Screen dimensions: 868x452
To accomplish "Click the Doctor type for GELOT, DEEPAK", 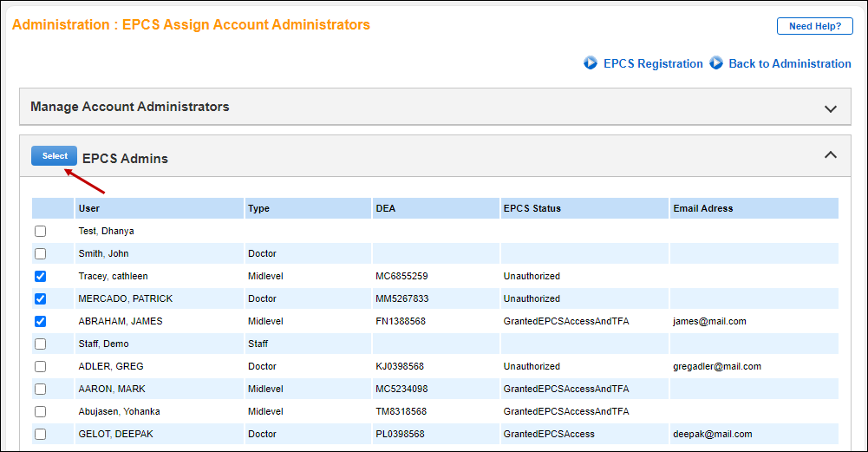I will click(262, 435).
